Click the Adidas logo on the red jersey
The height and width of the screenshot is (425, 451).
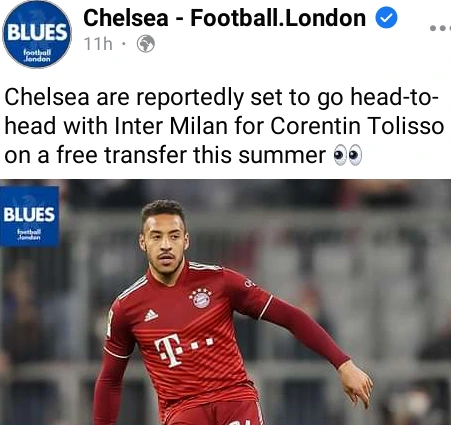(x=151, y=315)
